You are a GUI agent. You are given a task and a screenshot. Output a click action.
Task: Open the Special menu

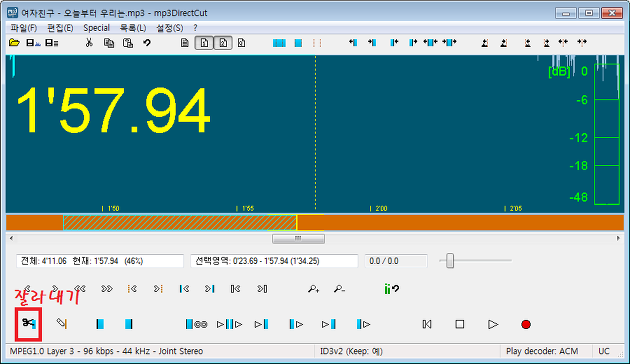pyautogui.click(x=96, y=28)
